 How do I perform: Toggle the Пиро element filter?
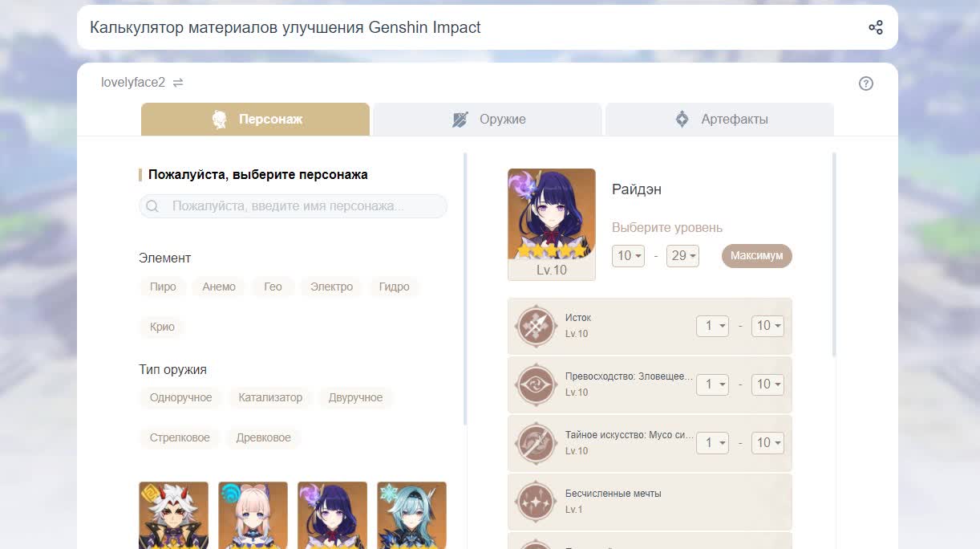point(163,287)
